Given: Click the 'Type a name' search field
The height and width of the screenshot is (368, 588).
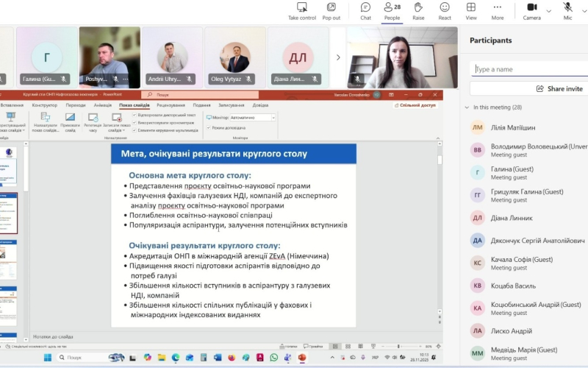Looking at the screenshot, I should tap(529, 69).
